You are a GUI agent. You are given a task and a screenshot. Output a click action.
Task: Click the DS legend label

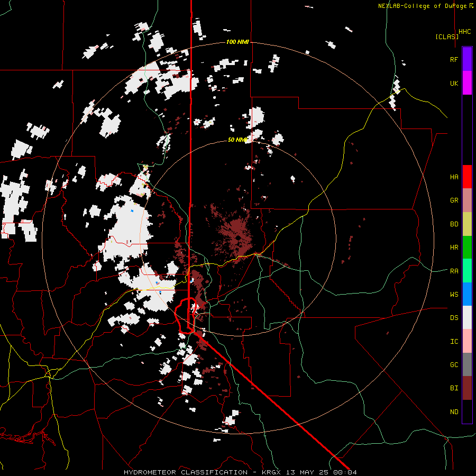click(x=454, y=318)
